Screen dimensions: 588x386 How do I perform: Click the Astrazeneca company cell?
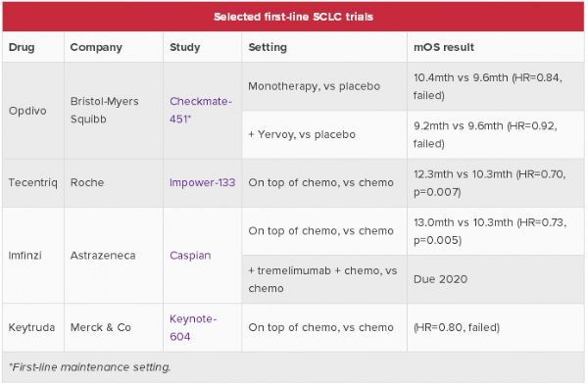tap(114, 255)
